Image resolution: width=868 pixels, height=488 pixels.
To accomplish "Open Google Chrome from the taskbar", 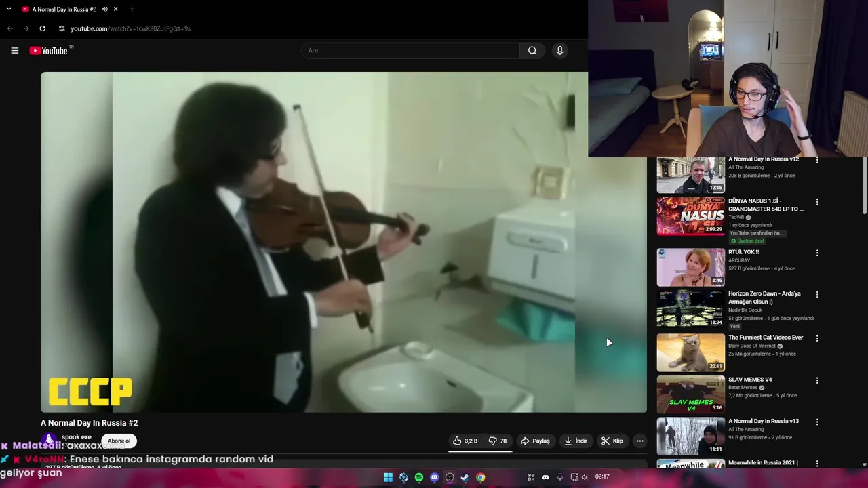I will click(480, 477).
